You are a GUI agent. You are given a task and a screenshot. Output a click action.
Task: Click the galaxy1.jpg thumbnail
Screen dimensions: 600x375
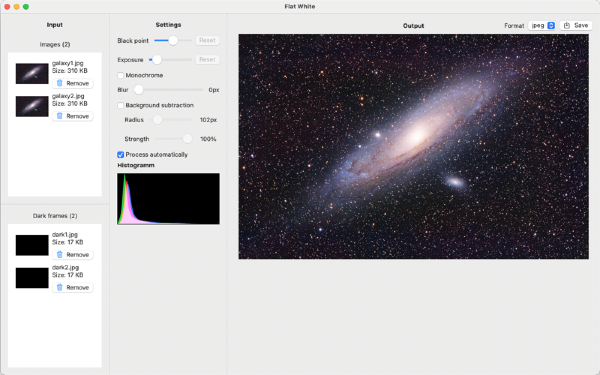pos(32,73)
